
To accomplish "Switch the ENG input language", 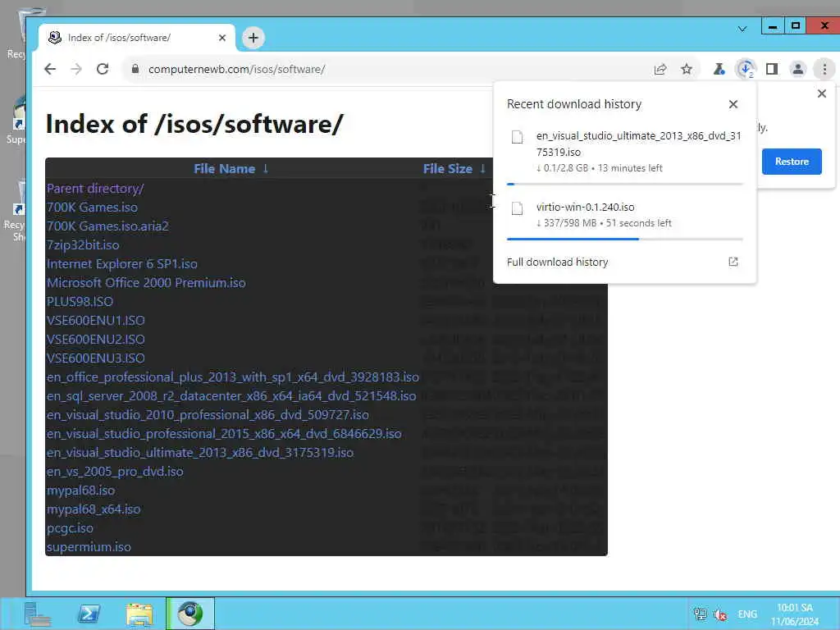I will (747, 614).
